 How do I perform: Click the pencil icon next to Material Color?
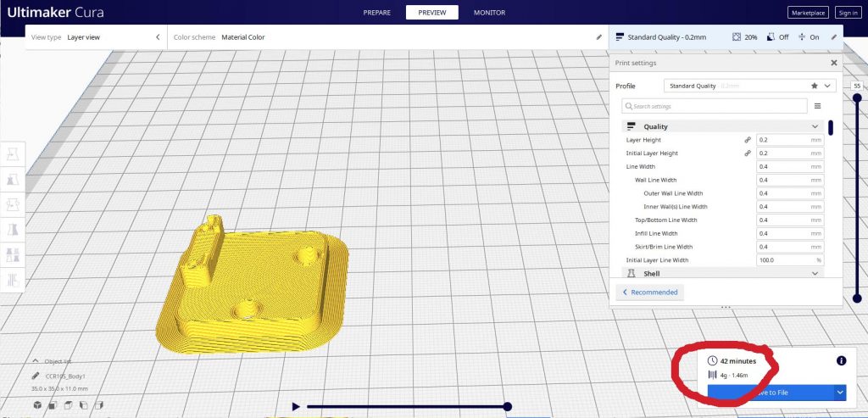tap(598, 37)
